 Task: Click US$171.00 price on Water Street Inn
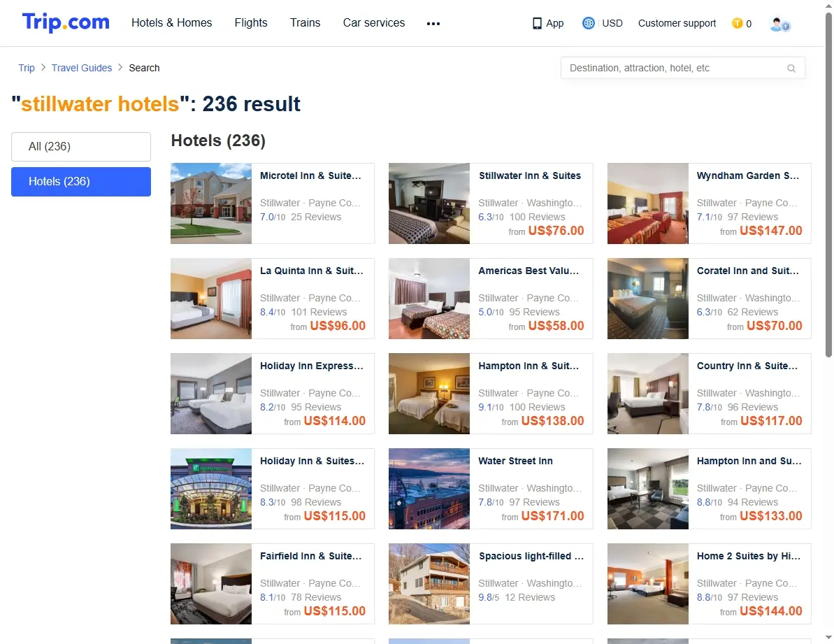pos(553,516)
